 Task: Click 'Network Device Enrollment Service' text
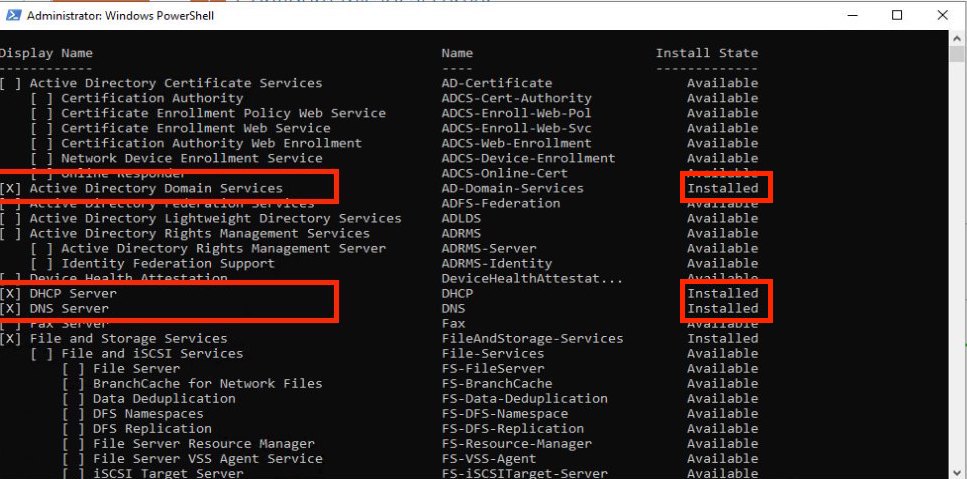192,158
